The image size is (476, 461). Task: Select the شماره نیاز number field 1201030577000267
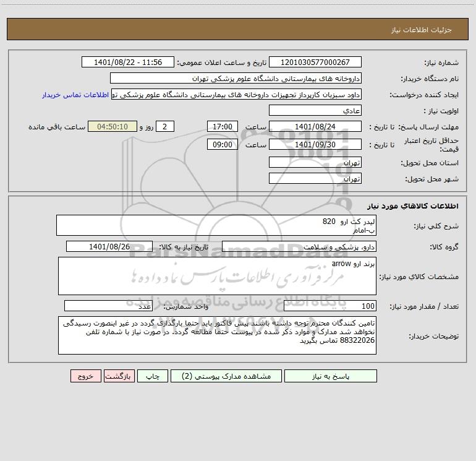coord(315,62)
